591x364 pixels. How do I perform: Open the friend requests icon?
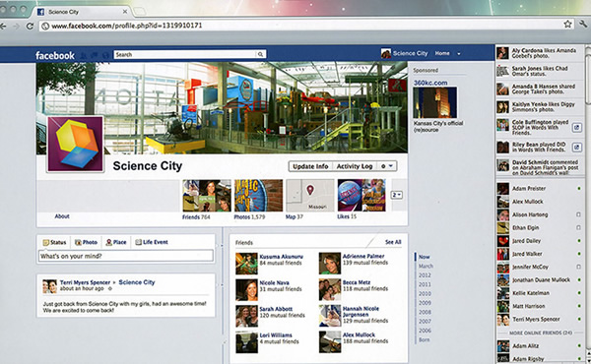tap(84, 55)
